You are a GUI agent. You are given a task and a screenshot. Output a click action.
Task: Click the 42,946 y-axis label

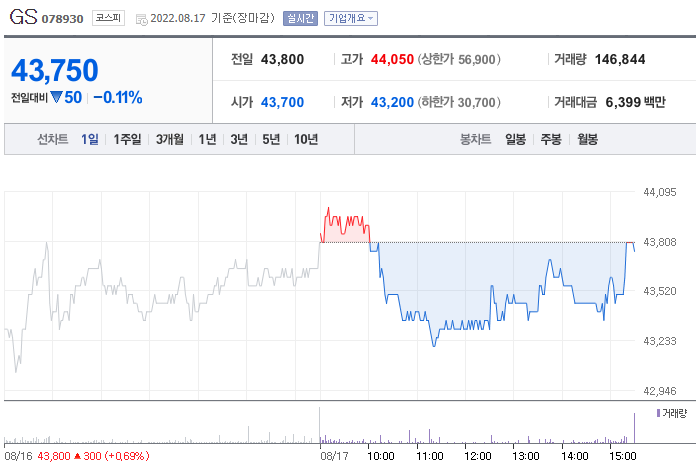[660, 391]
